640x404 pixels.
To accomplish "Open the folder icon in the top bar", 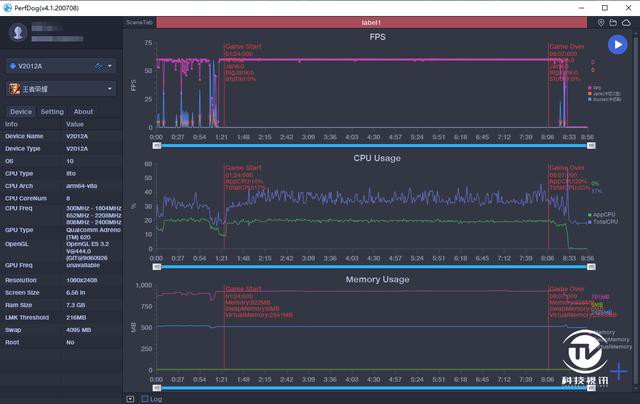I will 613,23.
